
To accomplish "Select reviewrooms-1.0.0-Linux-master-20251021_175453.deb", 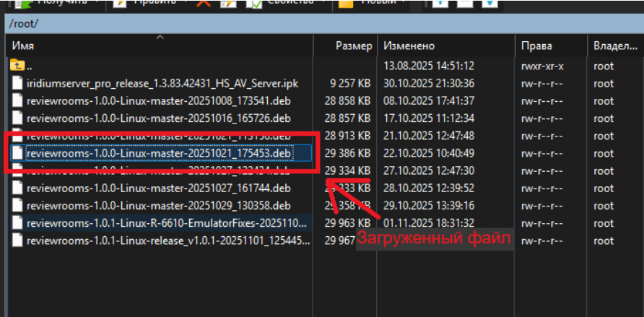I will point(160,154).
